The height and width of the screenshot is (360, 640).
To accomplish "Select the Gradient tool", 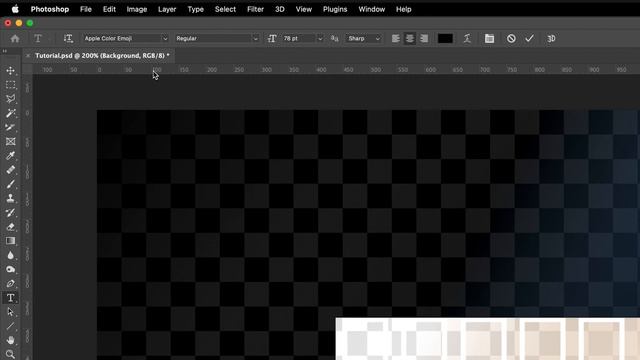I will pos(11,241).
